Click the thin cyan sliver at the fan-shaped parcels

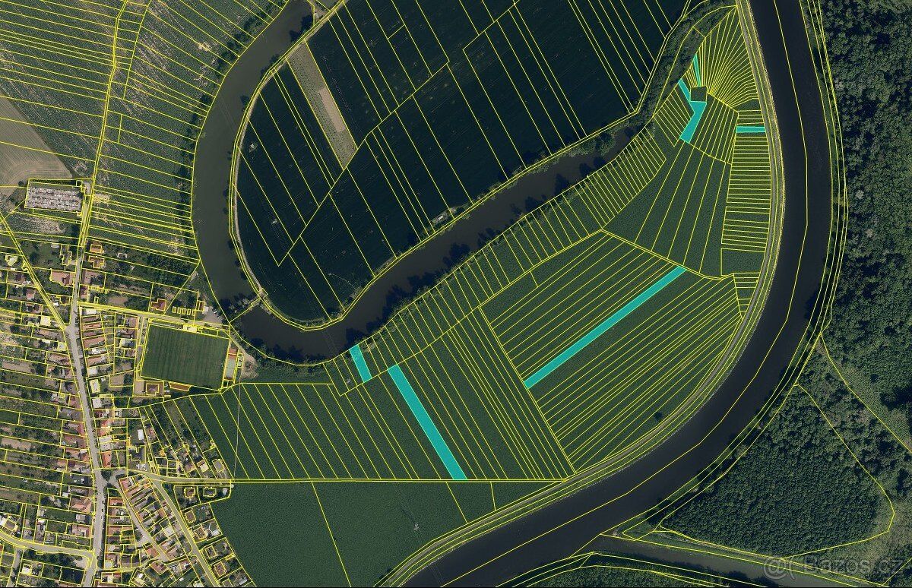coord(695,68)
